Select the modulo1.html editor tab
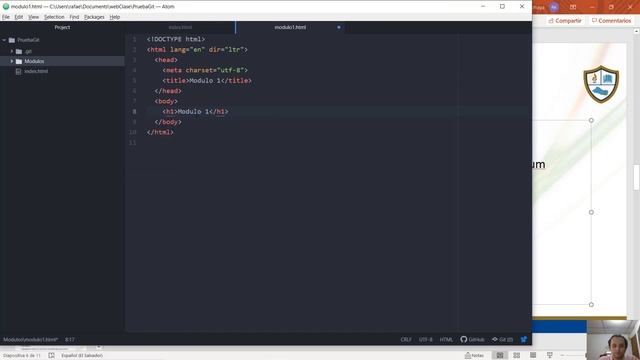The image size is (640, 360). tap(290, 27)
